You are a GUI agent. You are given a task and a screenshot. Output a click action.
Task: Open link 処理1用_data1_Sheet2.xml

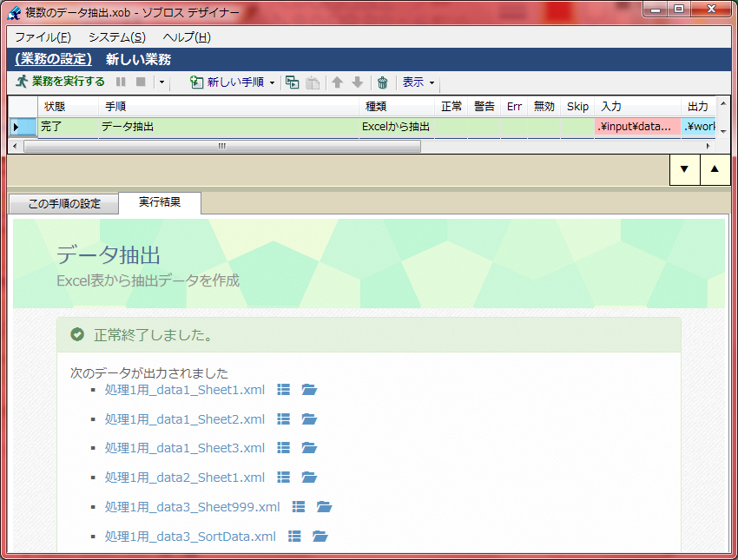pyautogui.click(x=184, y=419)
